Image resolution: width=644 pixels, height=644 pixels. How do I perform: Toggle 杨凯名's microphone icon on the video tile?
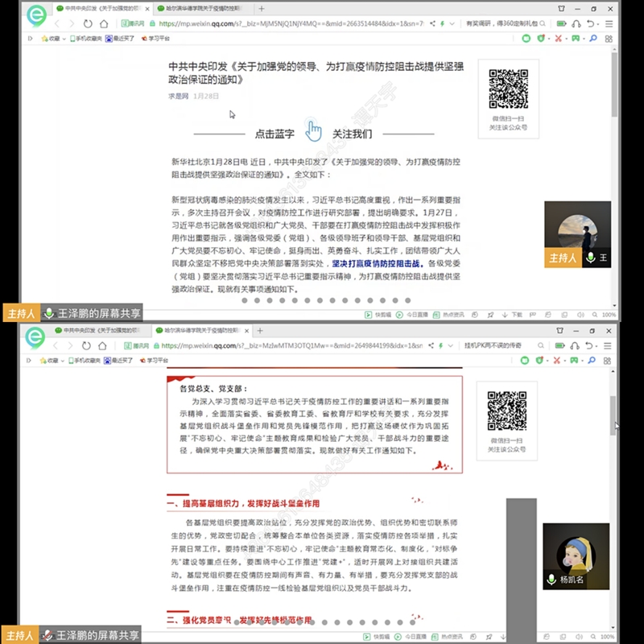pos(551,579)
